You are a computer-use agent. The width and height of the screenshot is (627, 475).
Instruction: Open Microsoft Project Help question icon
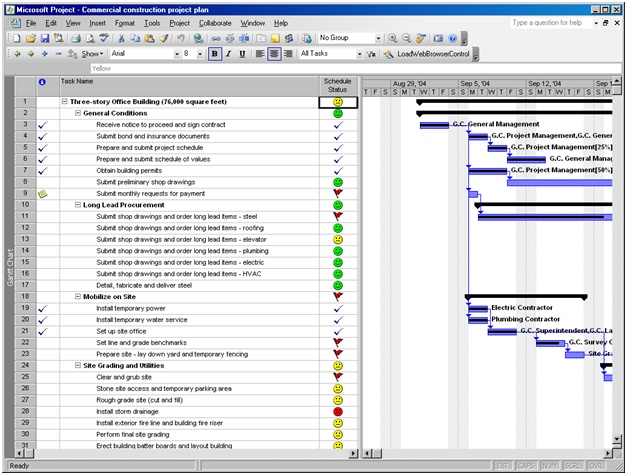click(452, 38)
